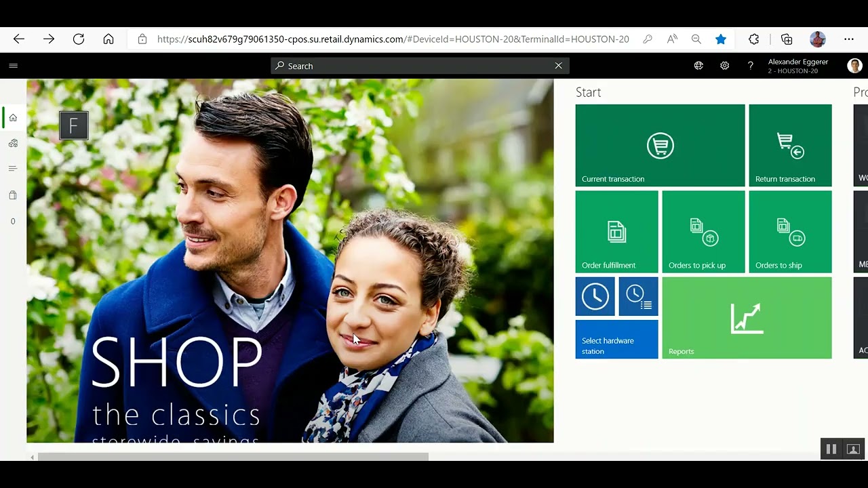Click the favorites star icon
Viewport: 868px width, 488px height.
[x=721, y=39]
